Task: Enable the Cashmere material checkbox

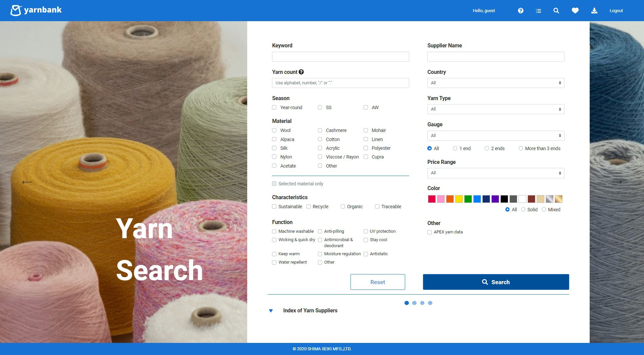Action: pos(320,130)
